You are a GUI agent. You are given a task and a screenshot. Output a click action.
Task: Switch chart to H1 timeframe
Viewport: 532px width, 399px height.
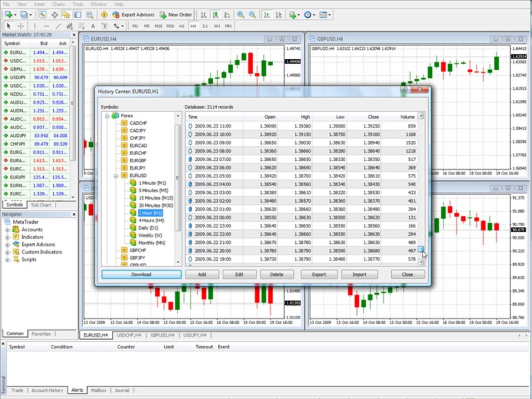point(182,26)
